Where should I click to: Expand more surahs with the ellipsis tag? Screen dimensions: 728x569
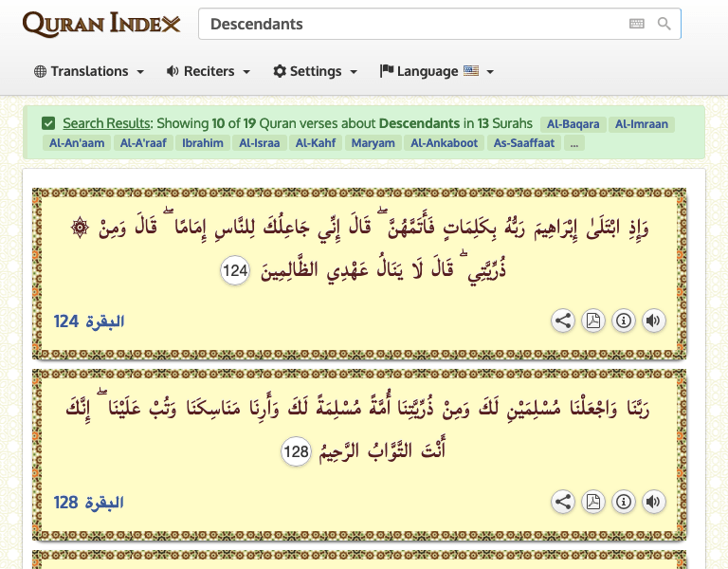(x=574, y=143)
